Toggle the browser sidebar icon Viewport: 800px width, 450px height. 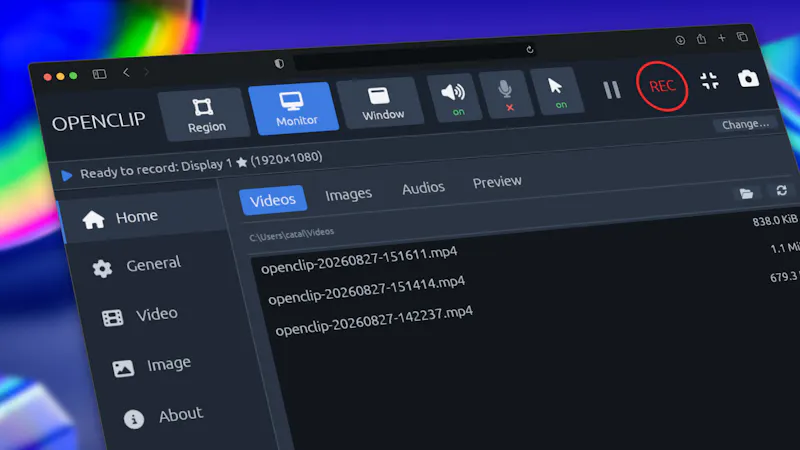tap(99, 74)
